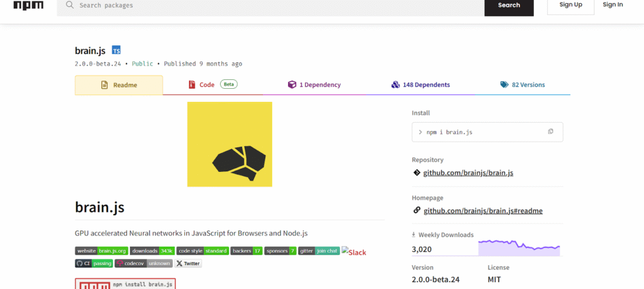Click the magnifier icon in search bar
The width and height of the screenshot is (644, 289).
70,5
